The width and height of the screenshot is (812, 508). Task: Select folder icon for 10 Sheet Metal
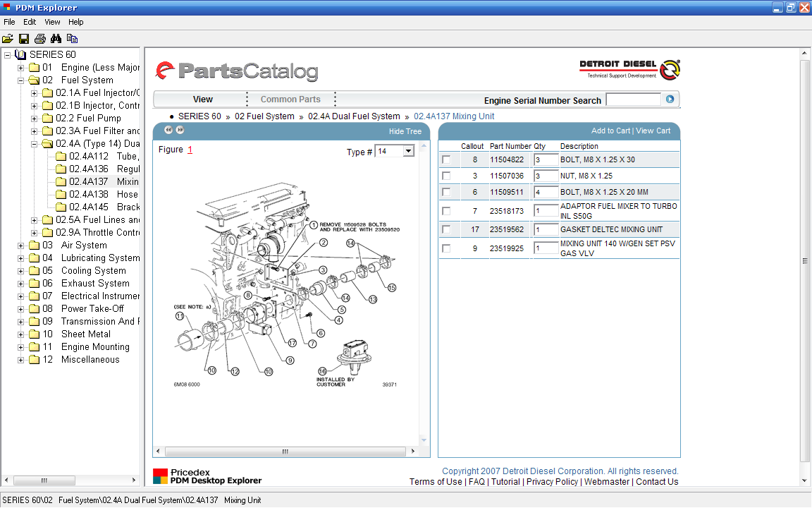pyautogui.click(x=35, y=334)
